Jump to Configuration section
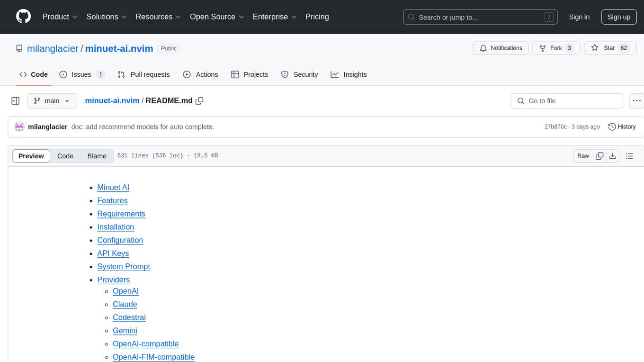 point(120,240)
